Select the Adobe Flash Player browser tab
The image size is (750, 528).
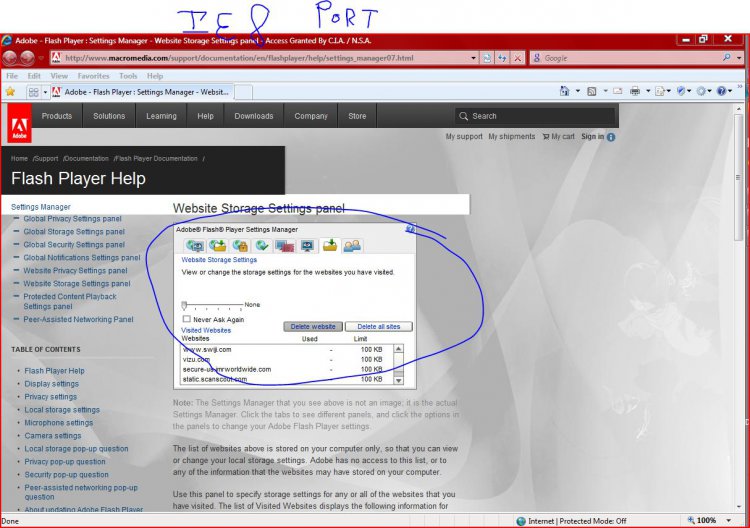point(142,92)
